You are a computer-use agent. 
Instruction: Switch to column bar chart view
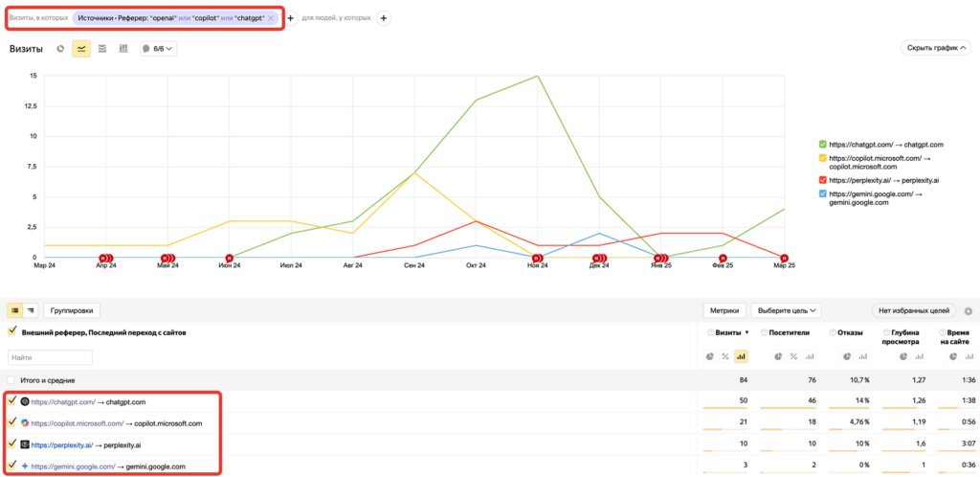coord(123,48)
